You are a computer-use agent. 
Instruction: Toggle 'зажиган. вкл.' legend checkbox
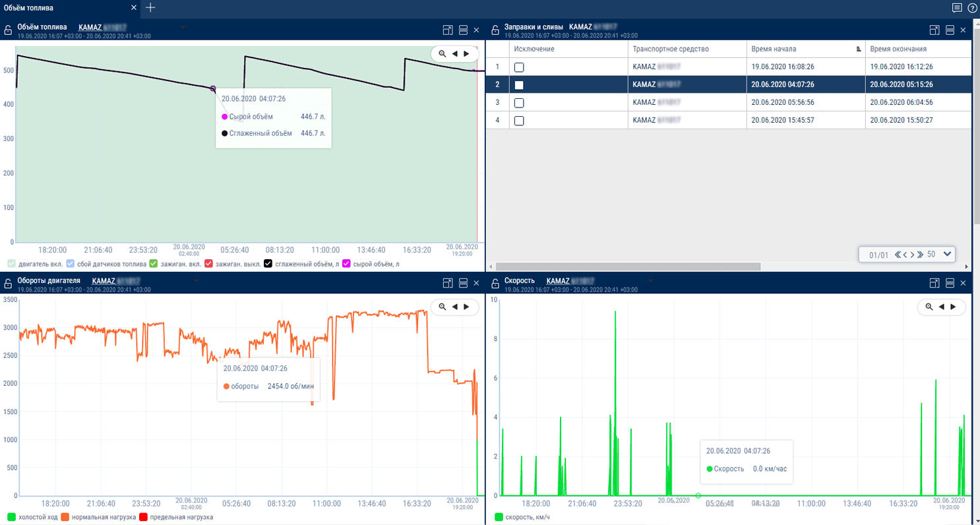(154, 264)
